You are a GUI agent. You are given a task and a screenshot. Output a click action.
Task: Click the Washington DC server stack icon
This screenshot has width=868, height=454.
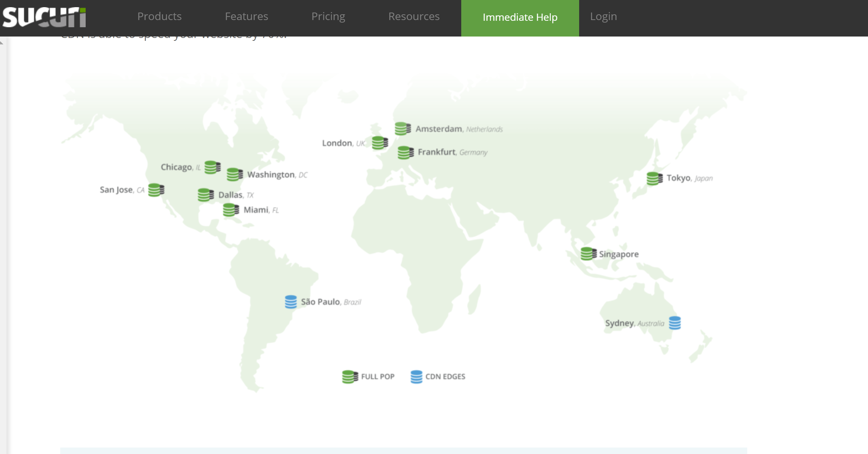(x=234, y=174)
